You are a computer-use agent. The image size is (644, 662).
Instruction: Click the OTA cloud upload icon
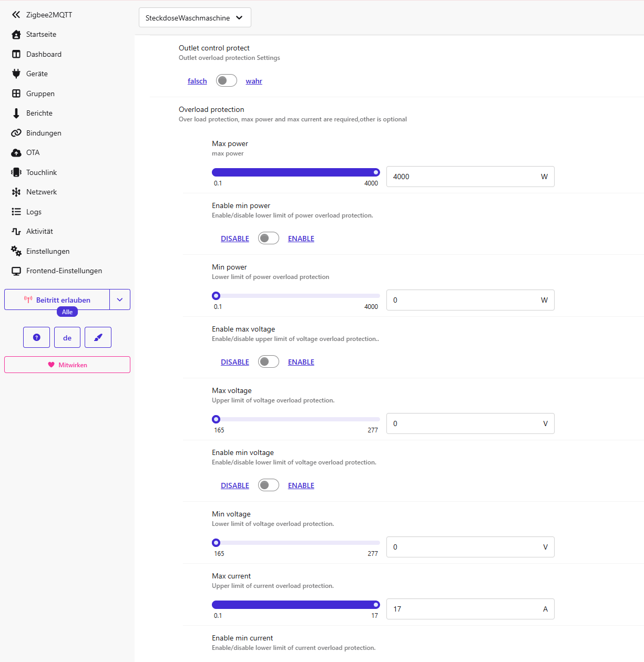(16, 153)
